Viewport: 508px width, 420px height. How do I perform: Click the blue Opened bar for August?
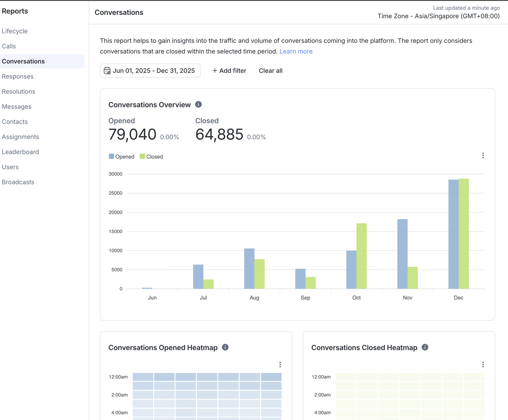coord(249,269)
